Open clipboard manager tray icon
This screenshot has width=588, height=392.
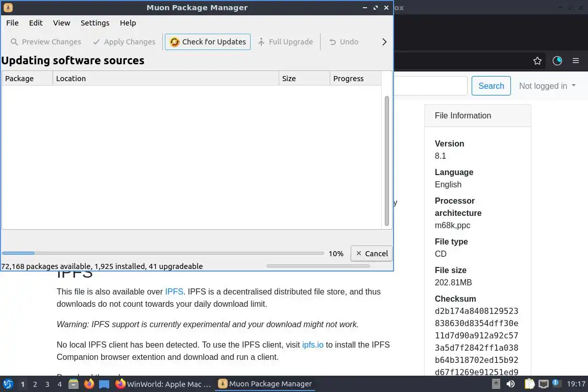529,384
